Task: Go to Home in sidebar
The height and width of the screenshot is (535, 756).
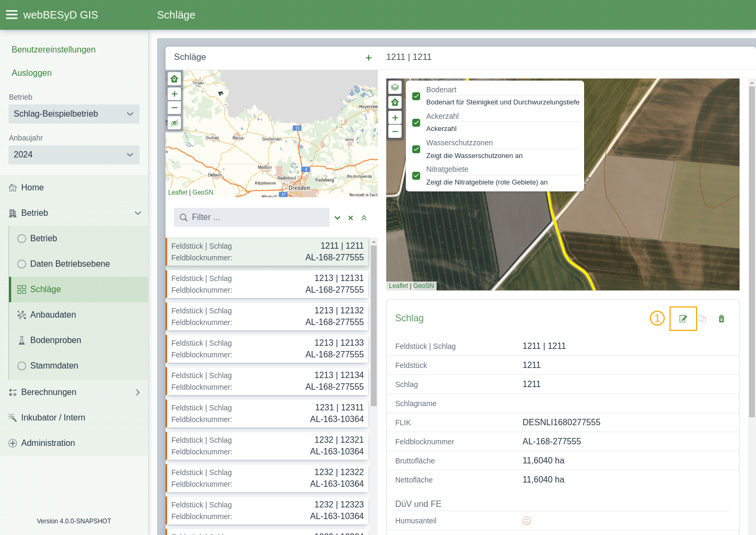Action: 74,188
